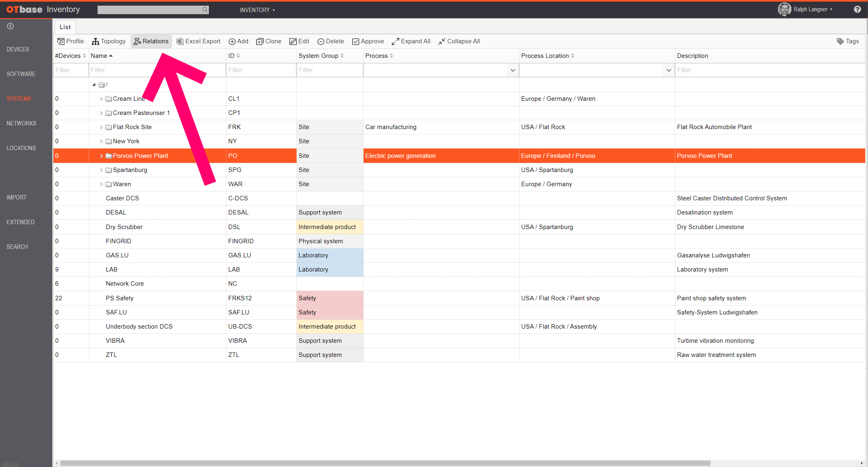Click the horizontal scrollbar thumb

coord(385,463)
